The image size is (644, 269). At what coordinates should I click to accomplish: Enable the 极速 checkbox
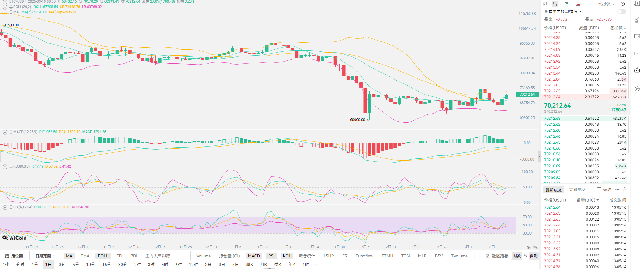(599, 189)
